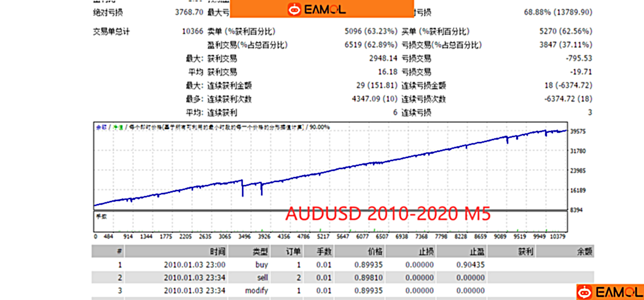Screen dimensions: 644x300
Task: Click the red AUDUSD 2010-2020 M5 watermark
Action: [x=387, y=215]
